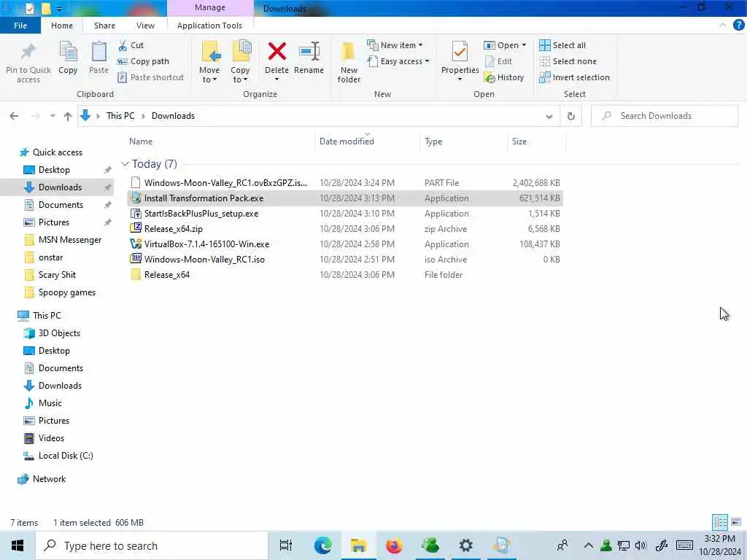Image resolution: width=747 pixels, height=560 pixels.
Task: Create a New folder from the ribbon
Action: (349, 62)
